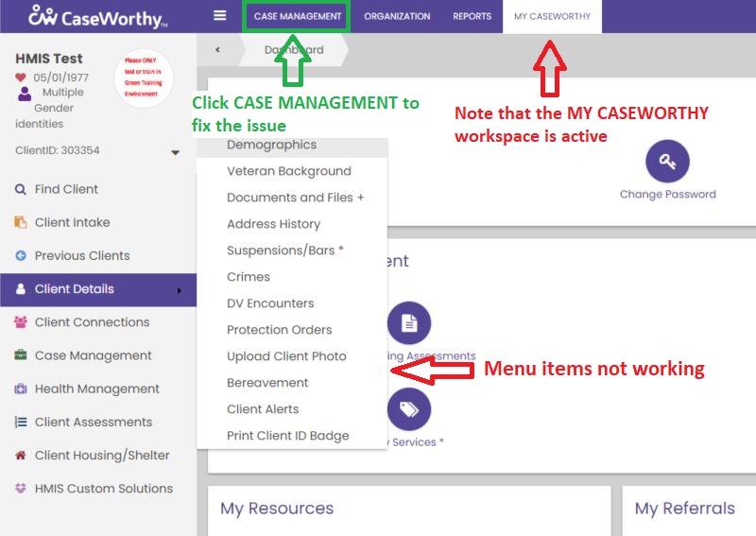Select the MY CASEWORTHY tab
756x536 pixels.
tap(552, 16)
